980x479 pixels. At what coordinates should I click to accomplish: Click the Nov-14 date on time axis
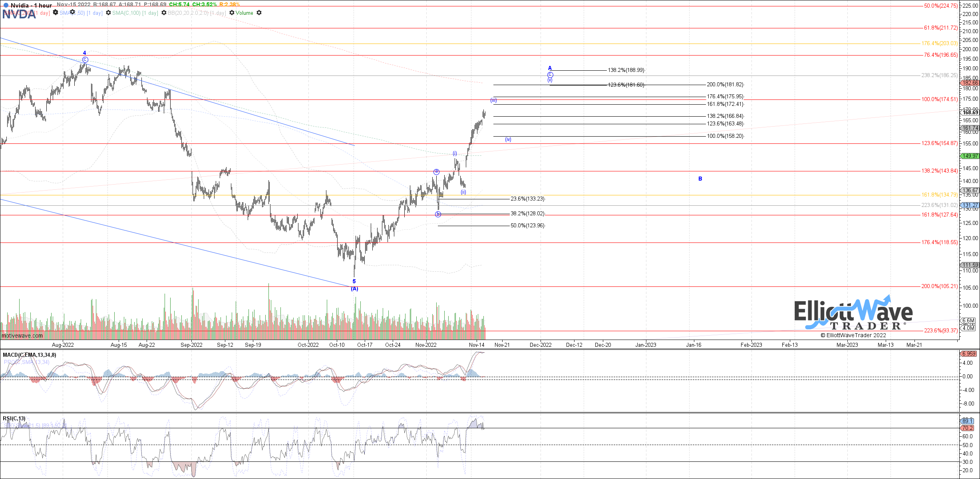(x=477, y=345)
